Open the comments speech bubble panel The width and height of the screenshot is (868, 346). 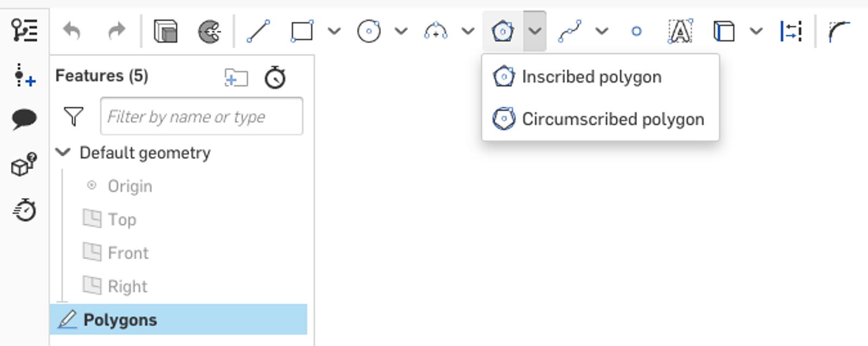point(24,119)
